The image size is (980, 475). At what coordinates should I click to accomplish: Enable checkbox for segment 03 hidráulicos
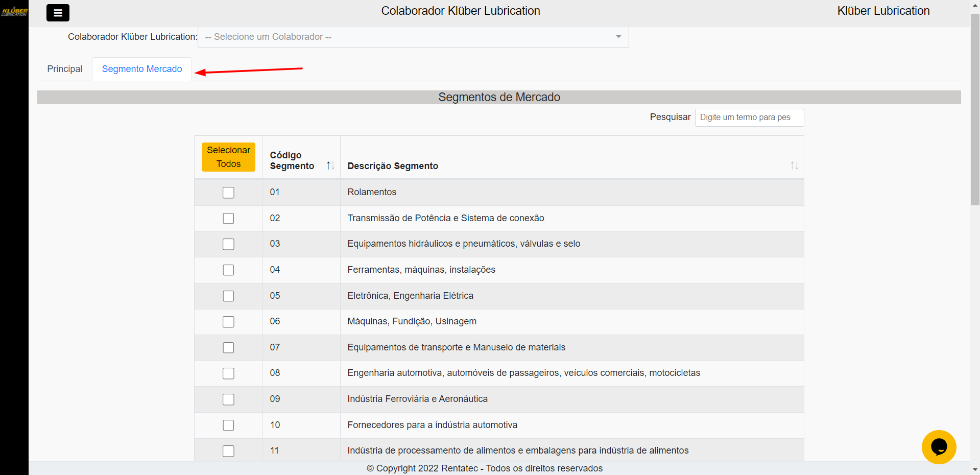[228, 244]
